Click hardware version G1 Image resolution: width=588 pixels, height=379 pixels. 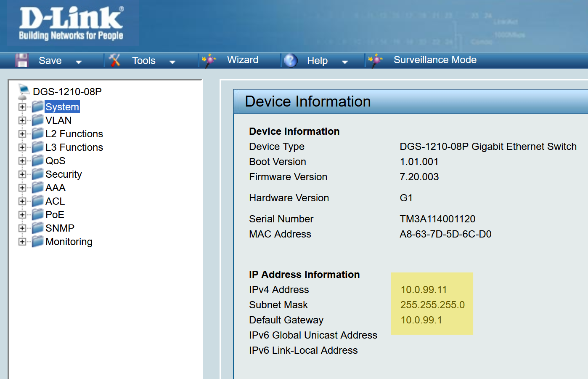tap(406, 198)
